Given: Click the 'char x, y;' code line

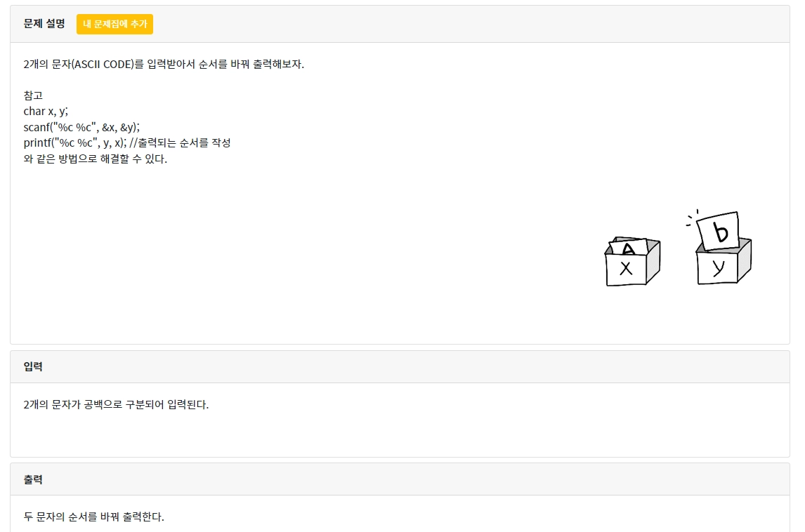Looking at the screenshot, I should [x=46, y=111].
